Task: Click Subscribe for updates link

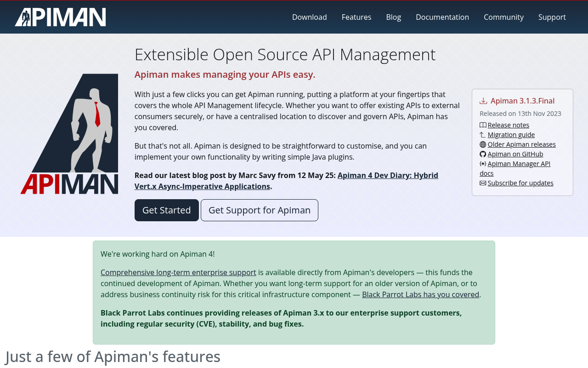Action: (x=520, y=183)
